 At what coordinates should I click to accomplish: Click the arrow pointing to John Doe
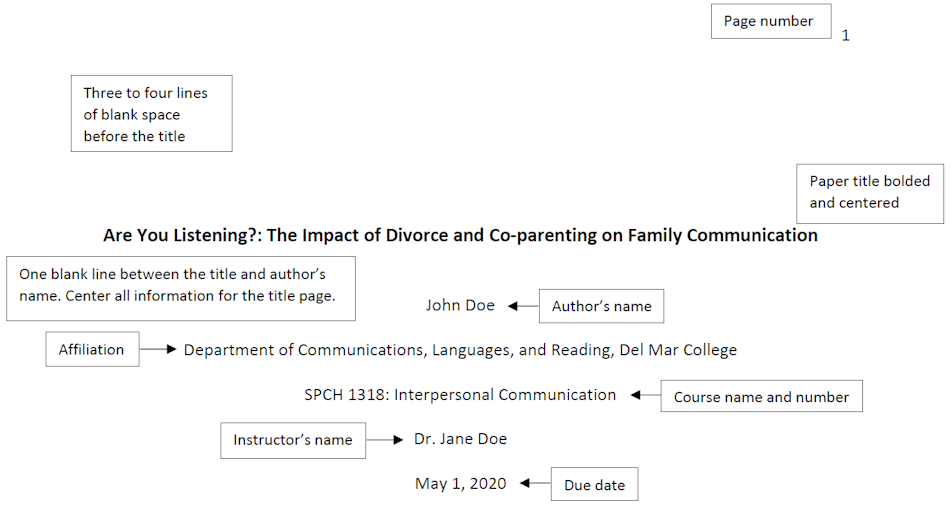523,306
